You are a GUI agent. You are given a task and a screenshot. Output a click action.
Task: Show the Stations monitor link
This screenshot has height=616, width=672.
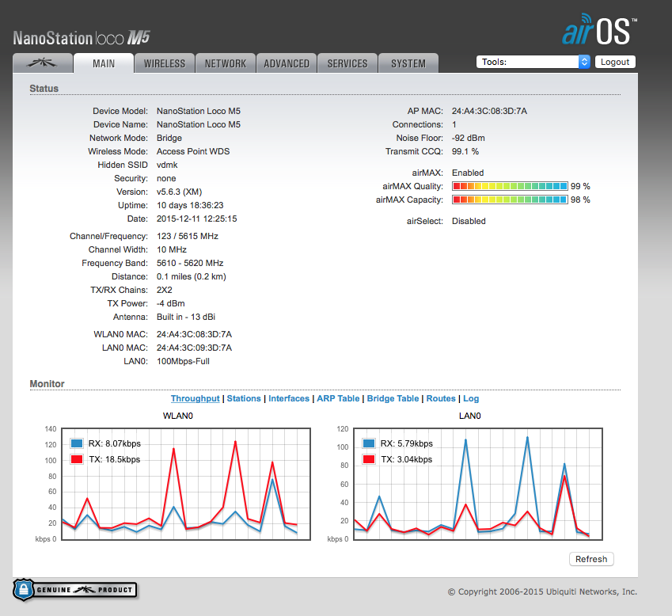tap(244, 398)
